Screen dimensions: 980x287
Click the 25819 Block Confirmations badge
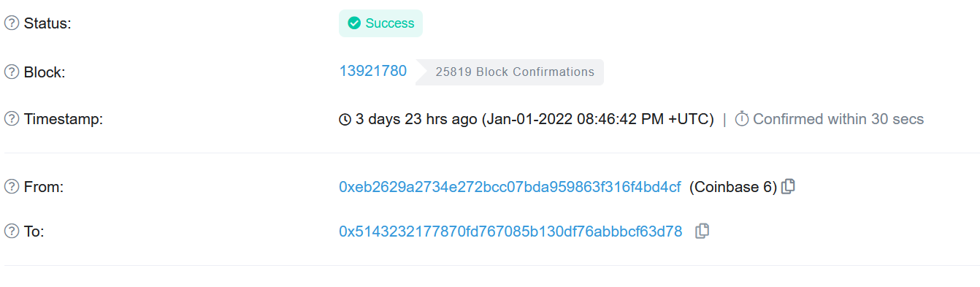(x=514, y=72)
